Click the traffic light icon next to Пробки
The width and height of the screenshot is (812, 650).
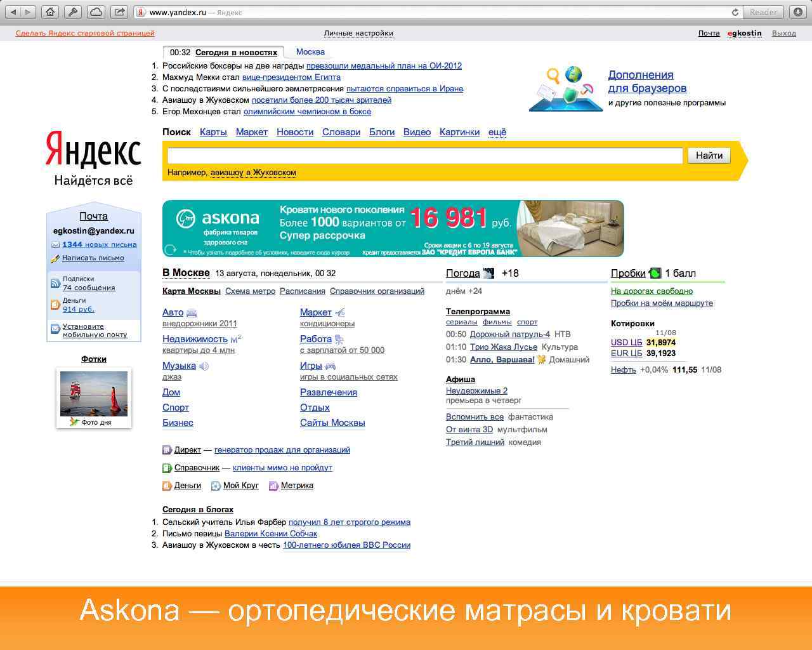coord(654,273)
